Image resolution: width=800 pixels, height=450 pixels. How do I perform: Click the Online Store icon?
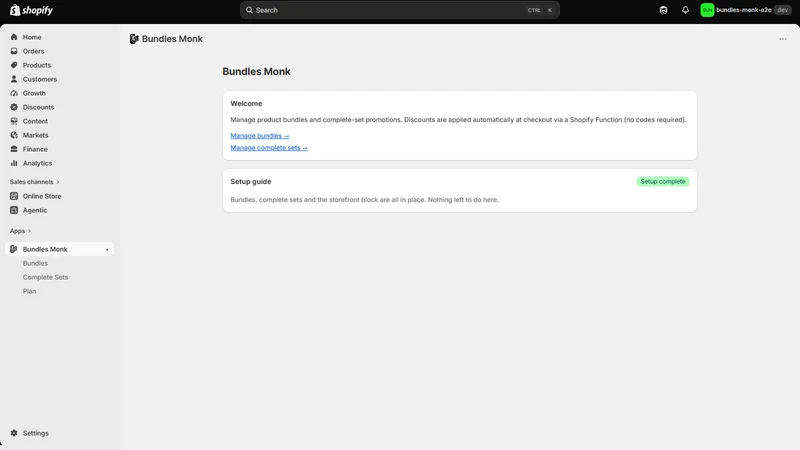pos(14,196)
